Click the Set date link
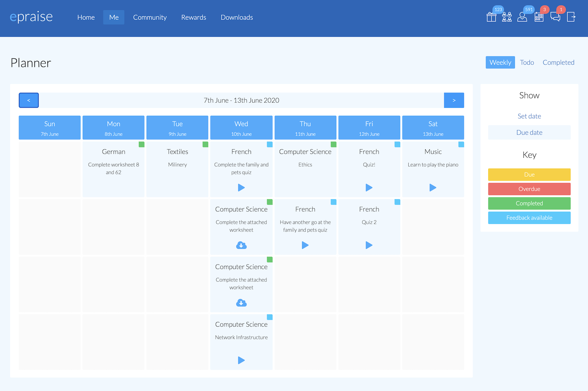Screen dimensions: 588x391 coord(529,116)
